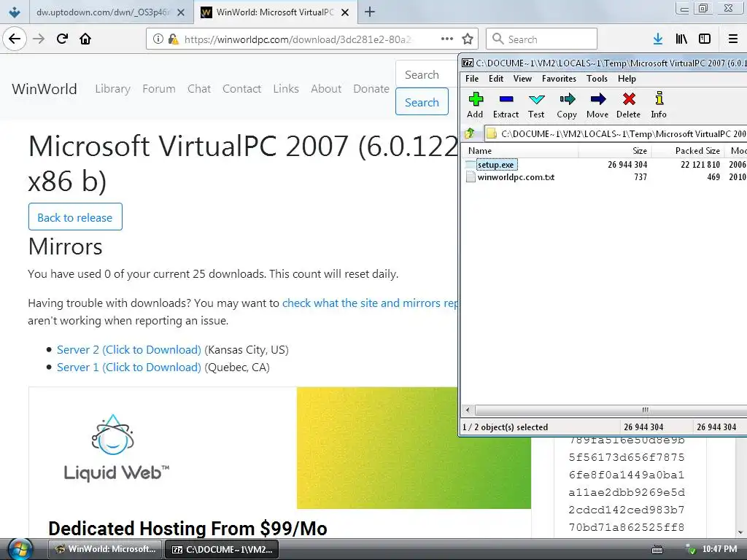Open the Links nav link
Screen dimensions: 747x560
click(x=286, y=88)
